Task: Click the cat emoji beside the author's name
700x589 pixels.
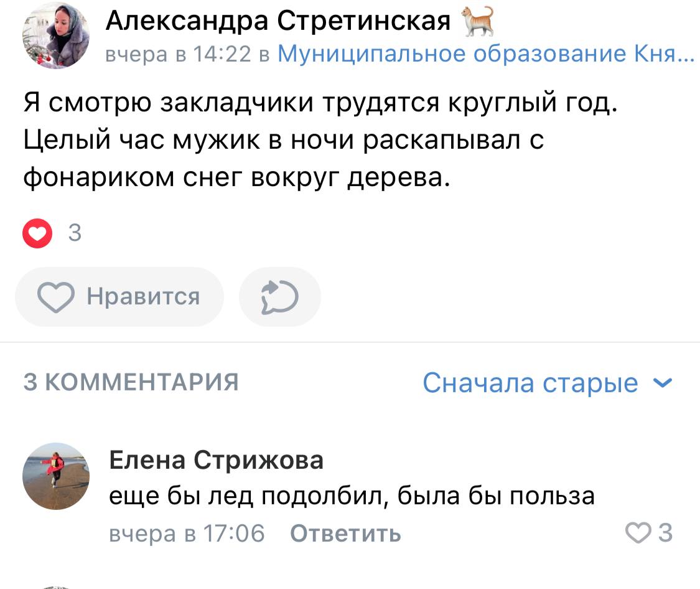Action: [x=478, y=21]
